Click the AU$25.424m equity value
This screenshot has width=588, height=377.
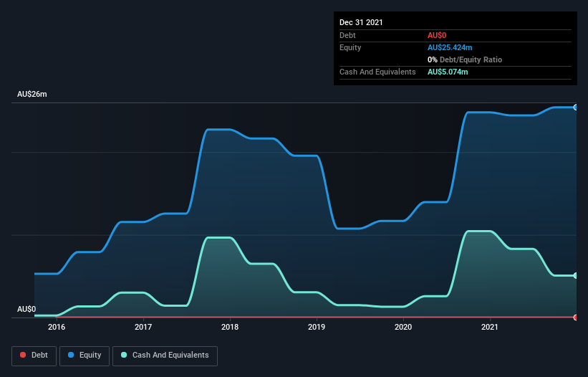click(450, 47)
